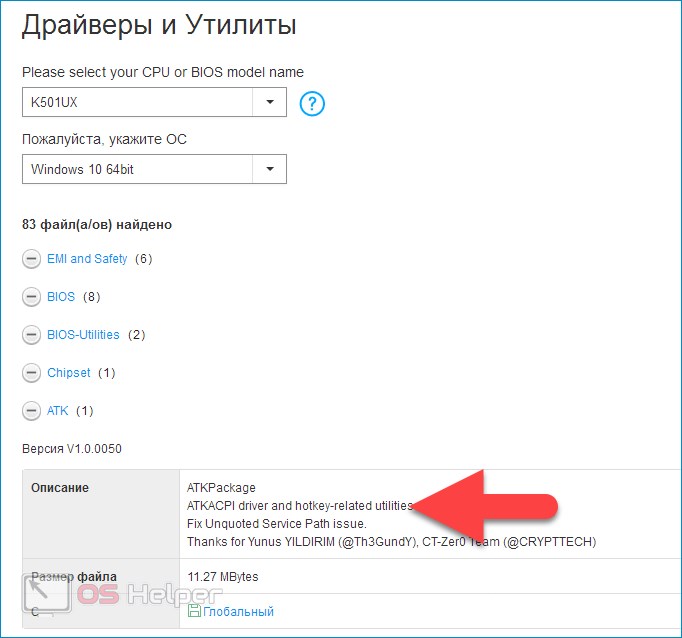Open the ATK category link
This screenshot has width=682, height=638.
57,411
